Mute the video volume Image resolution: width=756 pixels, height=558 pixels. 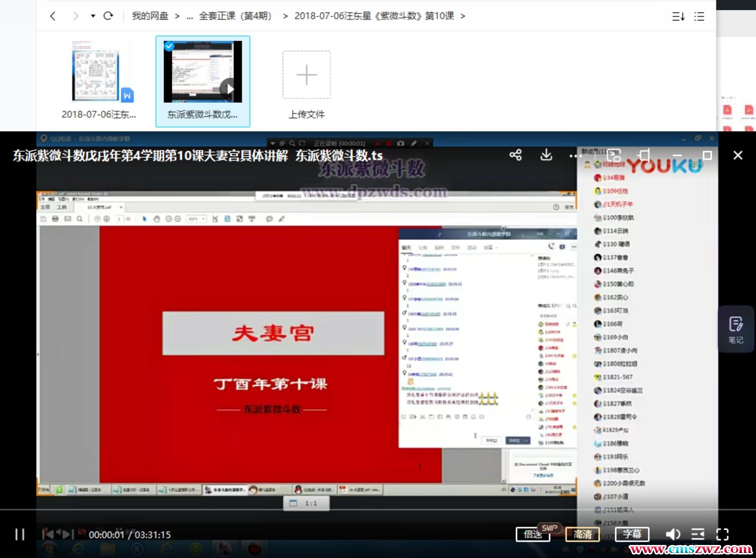coord(672,534)
